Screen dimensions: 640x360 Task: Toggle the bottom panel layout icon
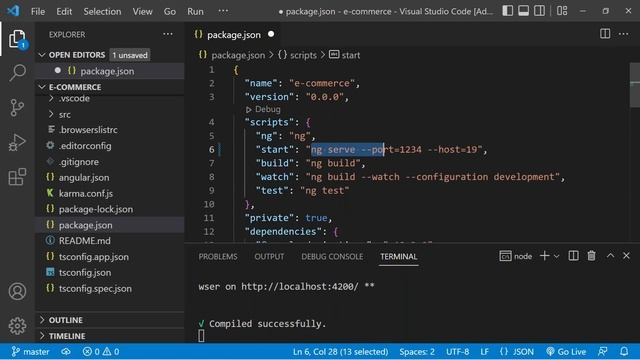(x=523, y=11)
